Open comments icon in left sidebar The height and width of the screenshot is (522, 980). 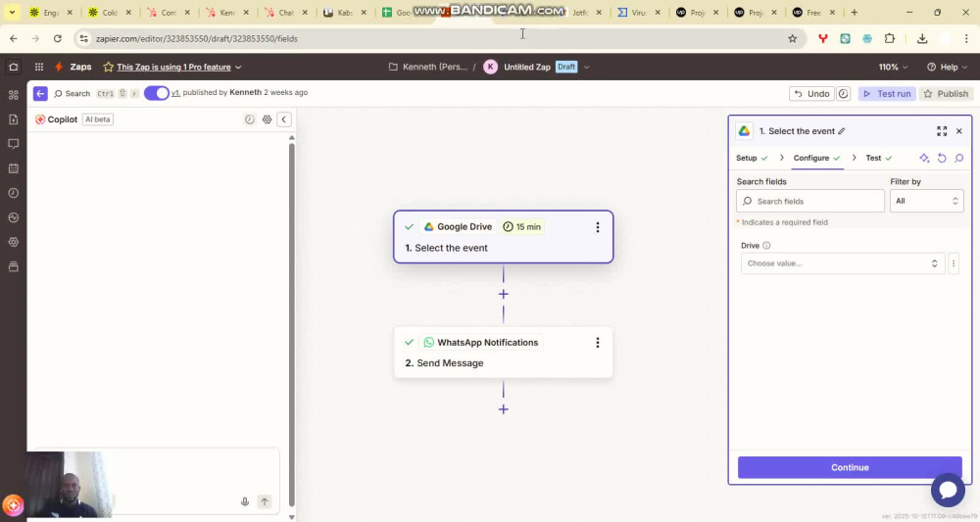pos(13,144)
